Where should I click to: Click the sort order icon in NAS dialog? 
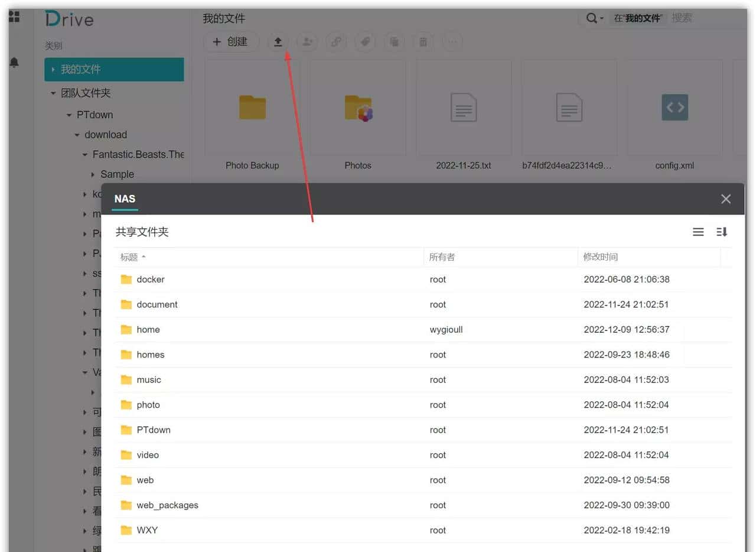tap(722, 232)
